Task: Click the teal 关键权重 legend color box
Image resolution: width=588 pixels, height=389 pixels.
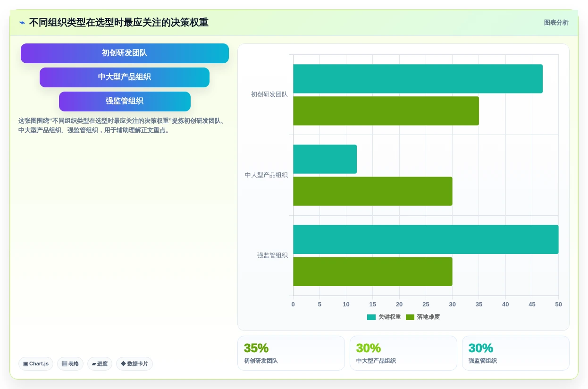Action: pyautogui.click(x=371, y=317)
